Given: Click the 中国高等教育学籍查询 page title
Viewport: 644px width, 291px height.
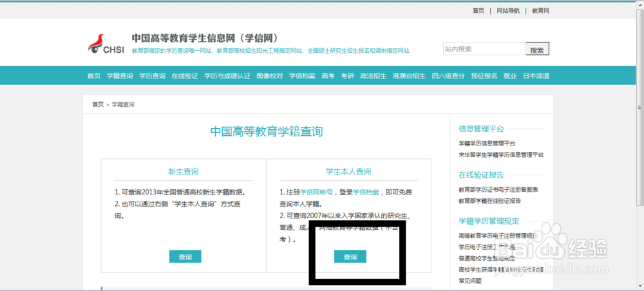Looking at the screenshot, I should pos(267,132).
